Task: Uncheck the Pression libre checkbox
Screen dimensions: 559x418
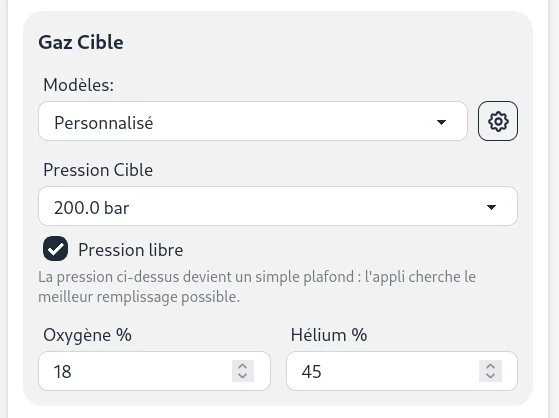Action: click(x=55, y=249)
